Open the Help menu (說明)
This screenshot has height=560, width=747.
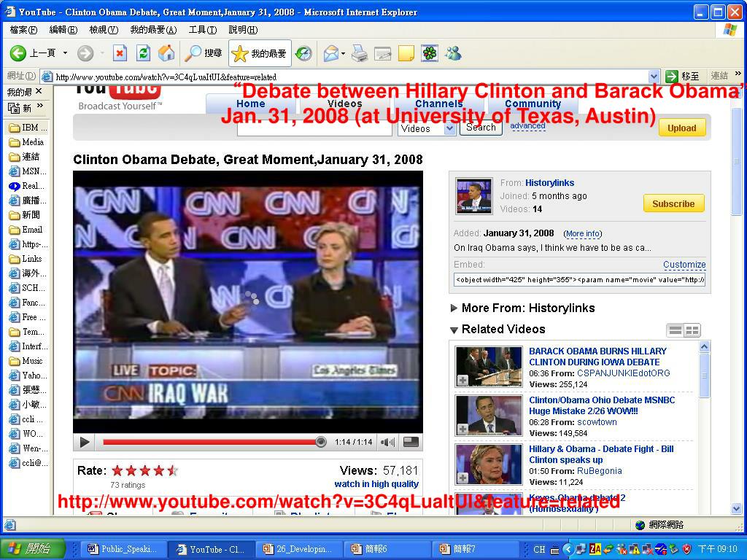[243, 30]
